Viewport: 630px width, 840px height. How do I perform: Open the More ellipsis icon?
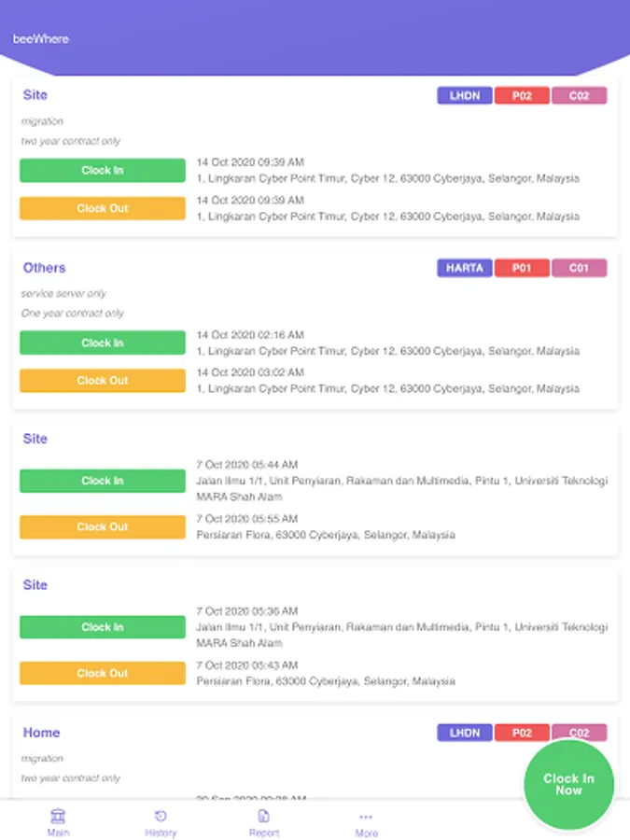(x=366, y=817)
